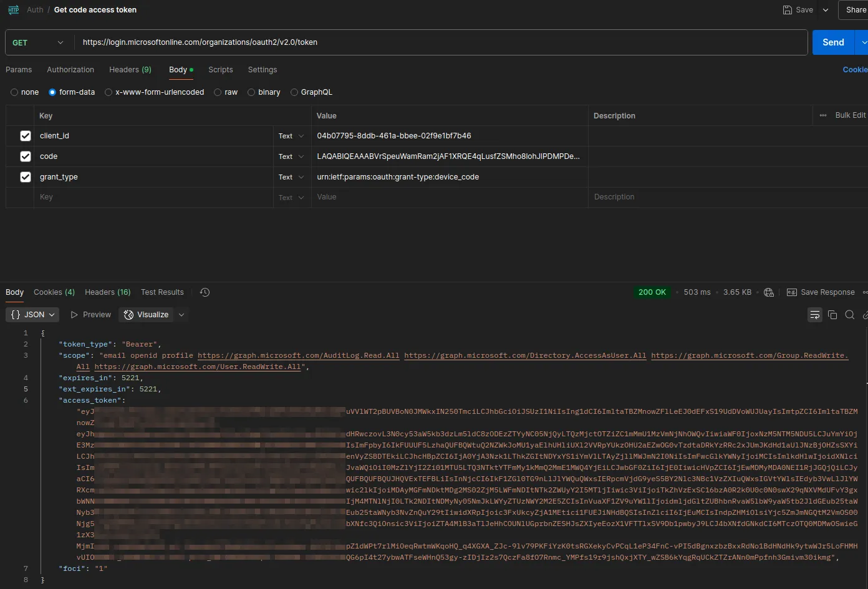
Task: Open the GET method dropdown
Action: coord(39,42)
